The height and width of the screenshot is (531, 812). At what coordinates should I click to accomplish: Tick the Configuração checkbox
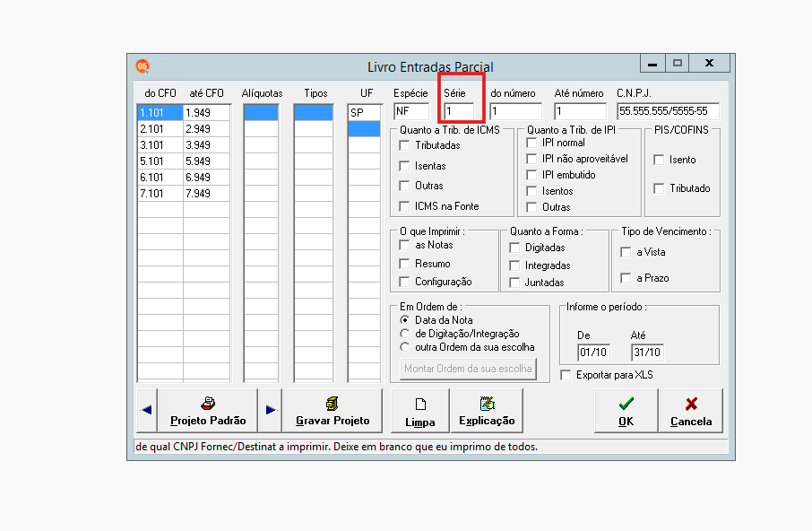(x=404, y=282)
